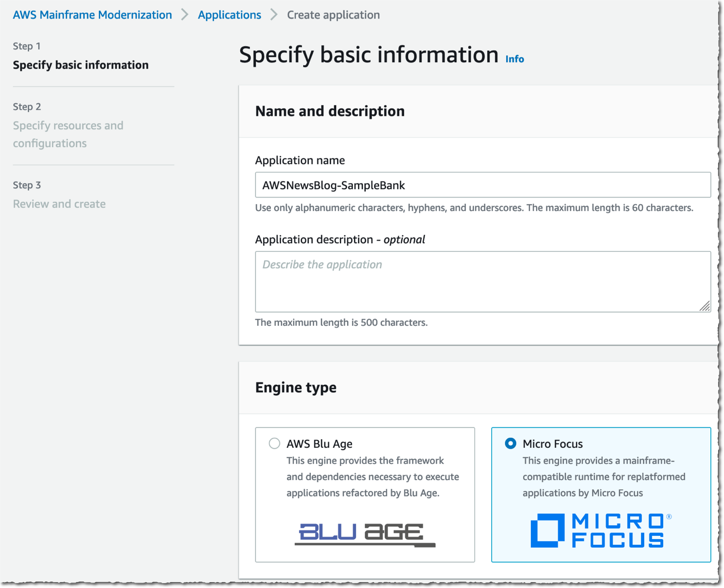Click the AWS Blu Age engine description text
The image size is (724, 588).
[372, 477]
